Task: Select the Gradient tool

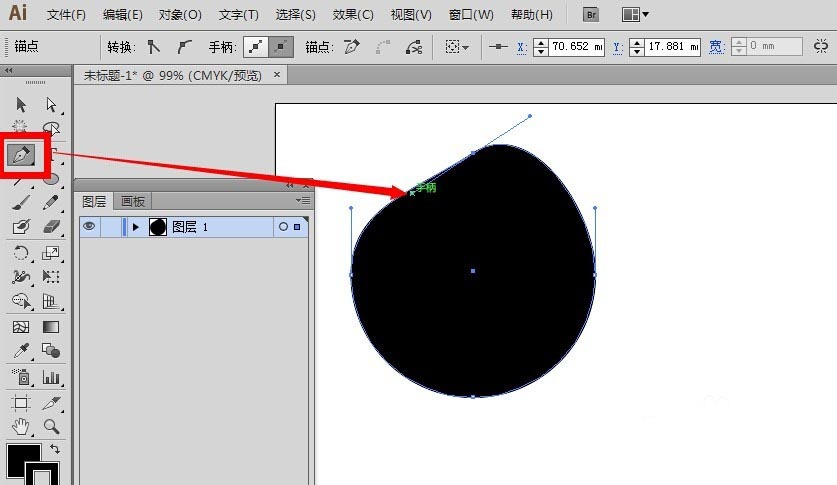Action: (51, 327)
